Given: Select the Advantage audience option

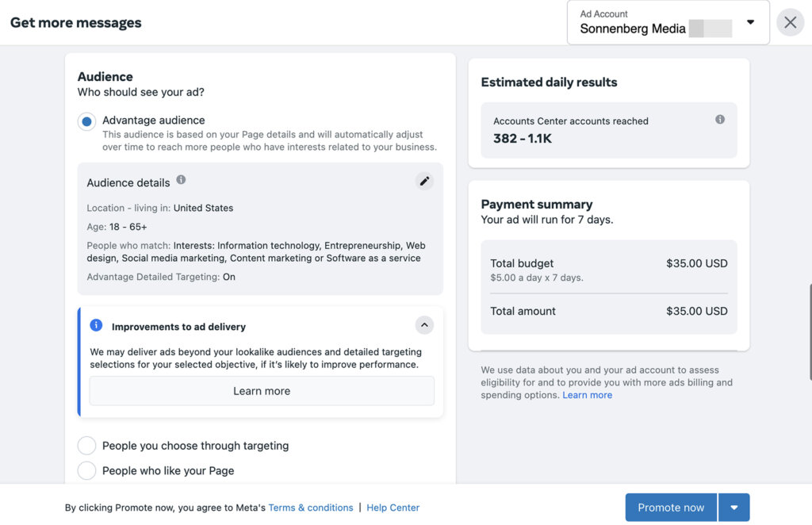Looking at the screenshot, I should click(87, 121).
